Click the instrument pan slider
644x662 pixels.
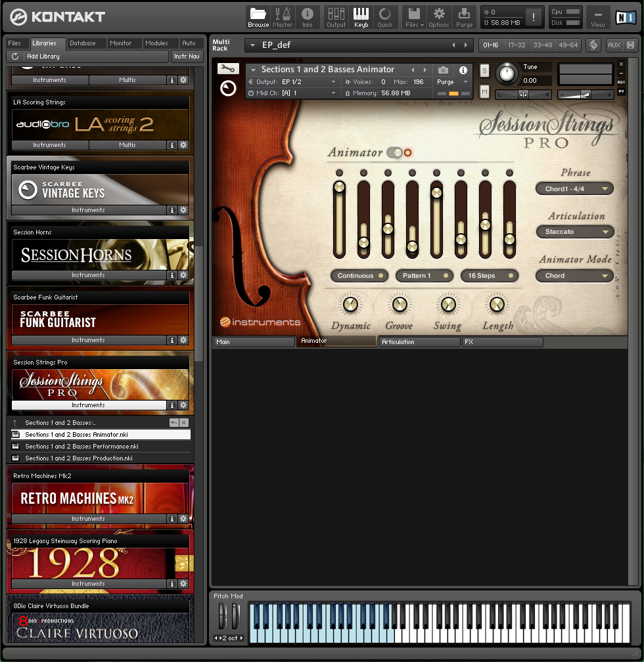click(x=523, y=95)
